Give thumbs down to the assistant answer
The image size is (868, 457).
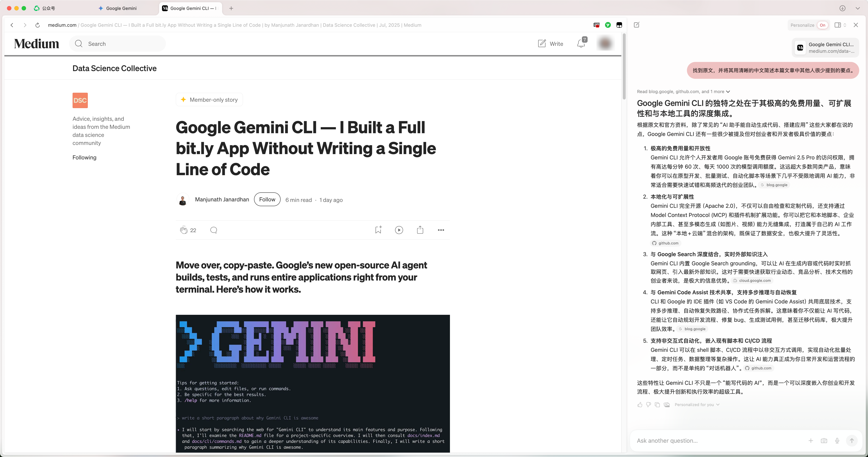click(x=648, y=404)
